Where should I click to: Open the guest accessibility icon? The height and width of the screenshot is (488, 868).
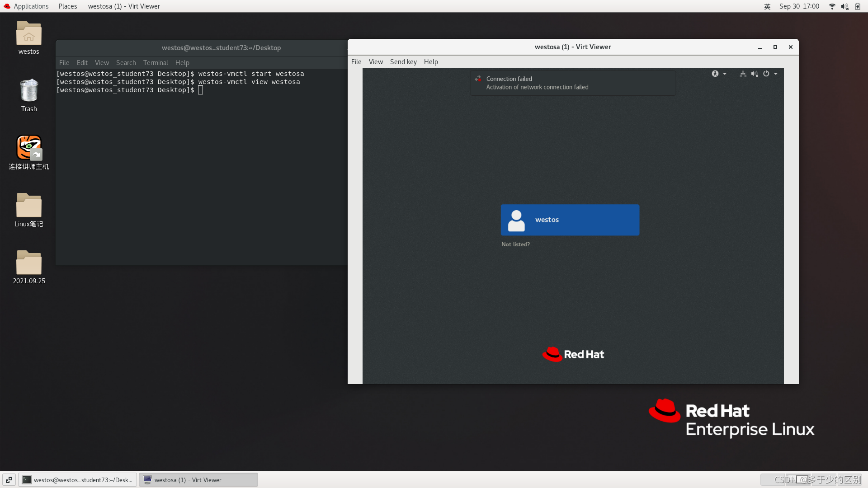coord(715,74)
